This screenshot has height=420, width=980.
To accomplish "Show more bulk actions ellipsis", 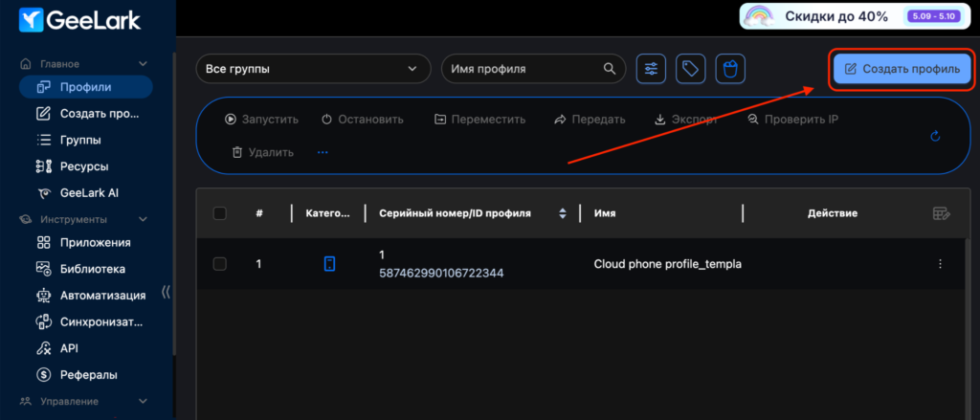I will (x=323, y=152).
